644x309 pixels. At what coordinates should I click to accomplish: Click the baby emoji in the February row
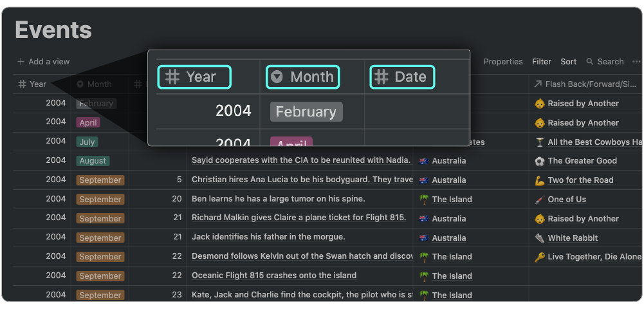point(539,104)
